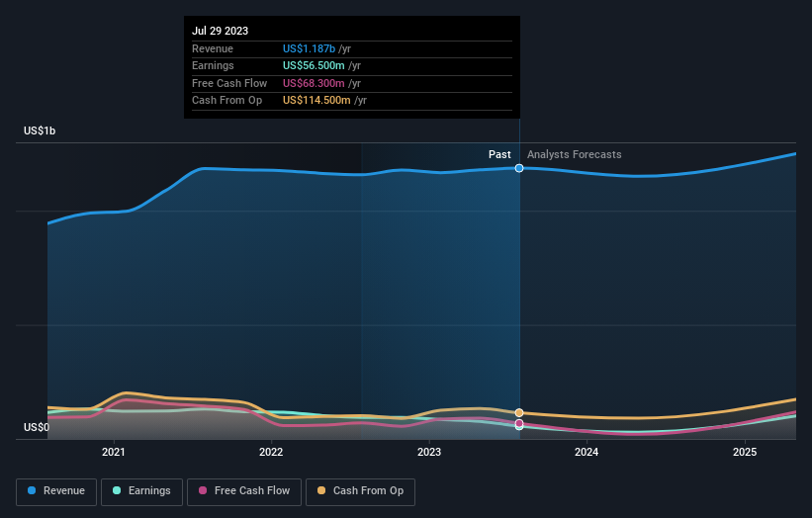Toggle the Revenue legend button
Viewport: 812px width, 518px height.
click(56, 491)
